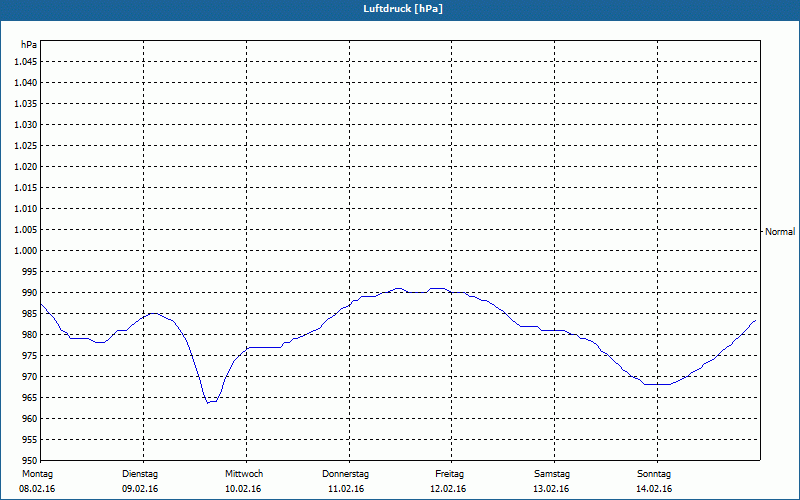Select the 'Montag' day label
Image resolution: width=800 pixels, height=500 pixels.
point(37,474)
